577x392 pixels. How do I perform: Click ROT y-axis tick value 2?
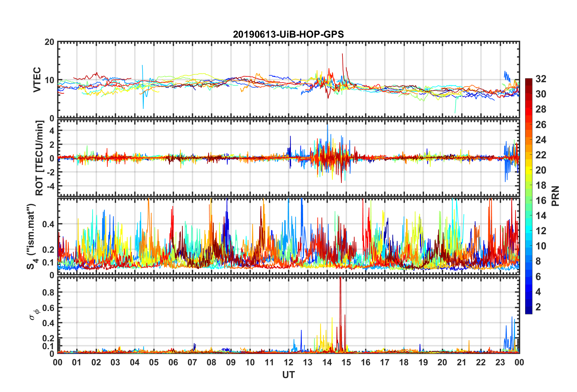tap(52, 144)
